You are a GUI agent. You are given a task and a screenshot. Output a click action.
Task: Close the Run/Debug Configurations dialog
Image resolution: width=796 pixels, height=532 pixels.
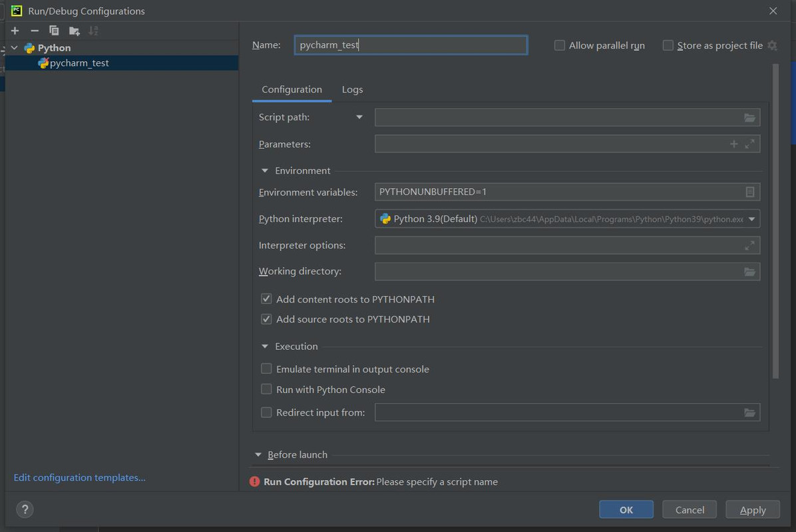point(773,11)
